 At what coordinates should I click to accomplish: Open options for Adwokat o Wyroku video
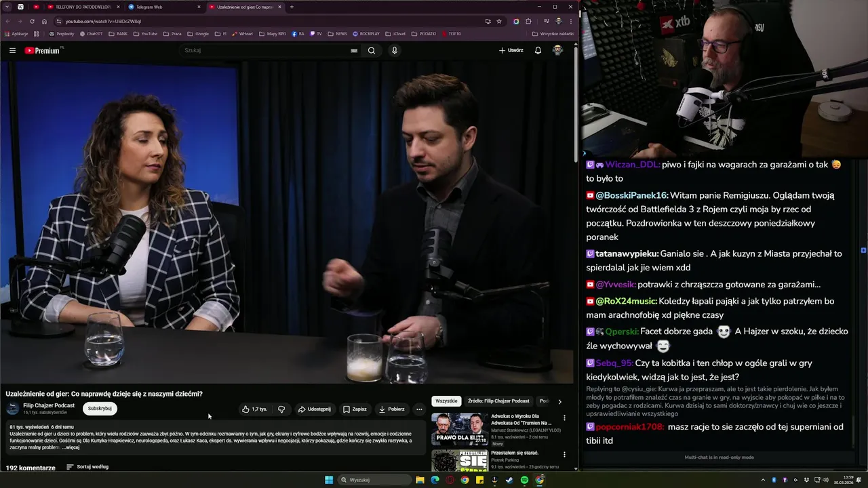pyautogui.click(x=564, y=418)
